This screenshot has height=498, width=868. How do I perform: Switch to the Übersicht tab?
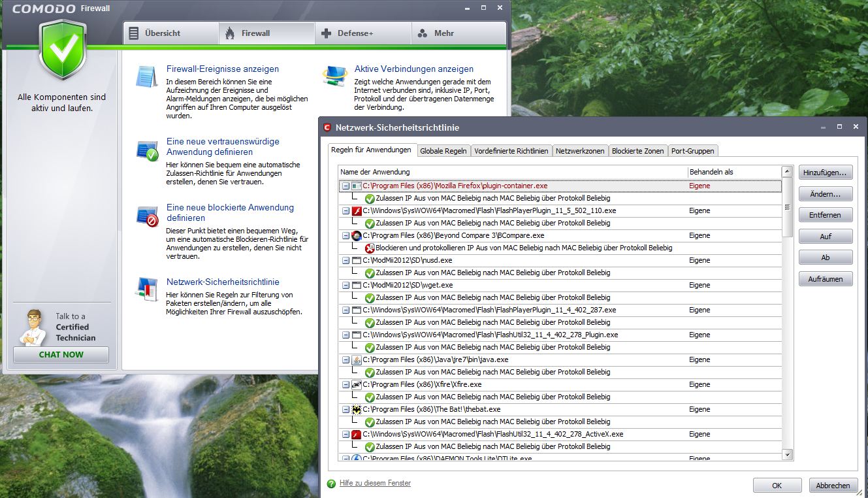(170, 33)
